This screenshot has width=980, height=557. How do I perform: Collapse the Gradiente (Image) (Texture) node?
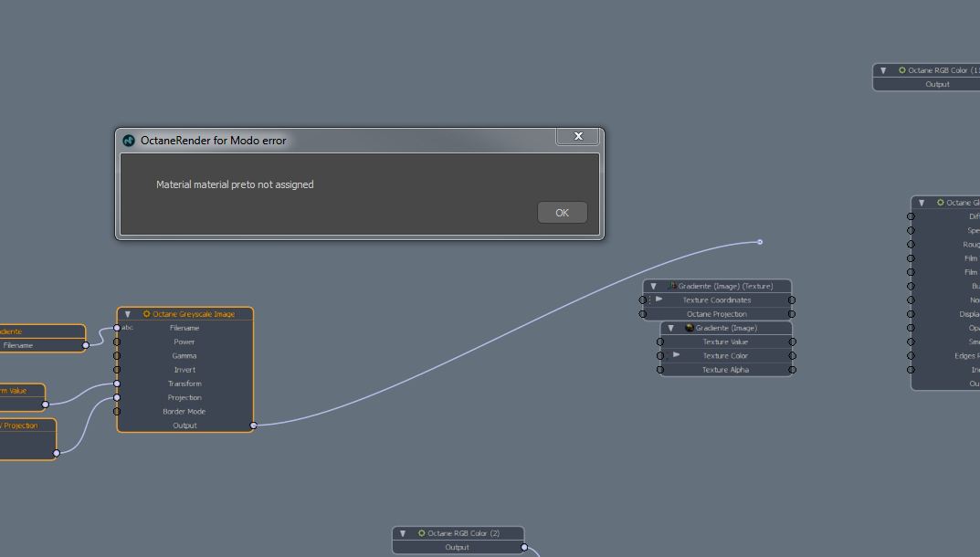tap(654, 287)
